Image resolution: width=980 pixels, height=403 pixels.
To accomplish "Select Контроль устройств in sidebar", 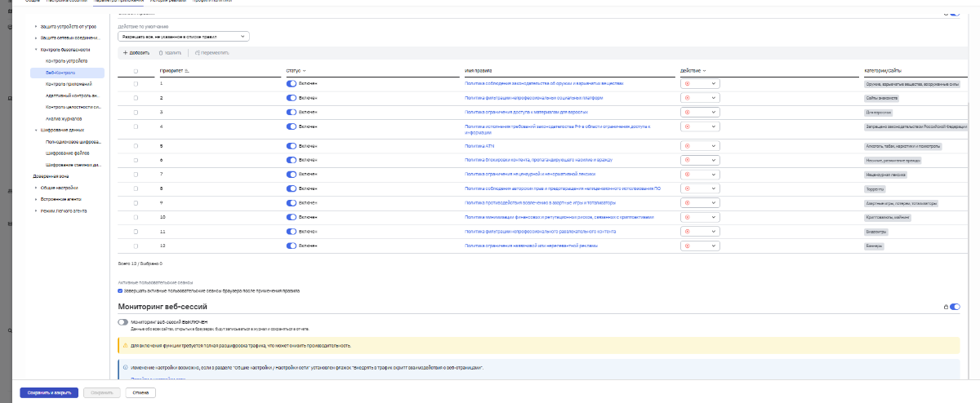I will point(66,61).
